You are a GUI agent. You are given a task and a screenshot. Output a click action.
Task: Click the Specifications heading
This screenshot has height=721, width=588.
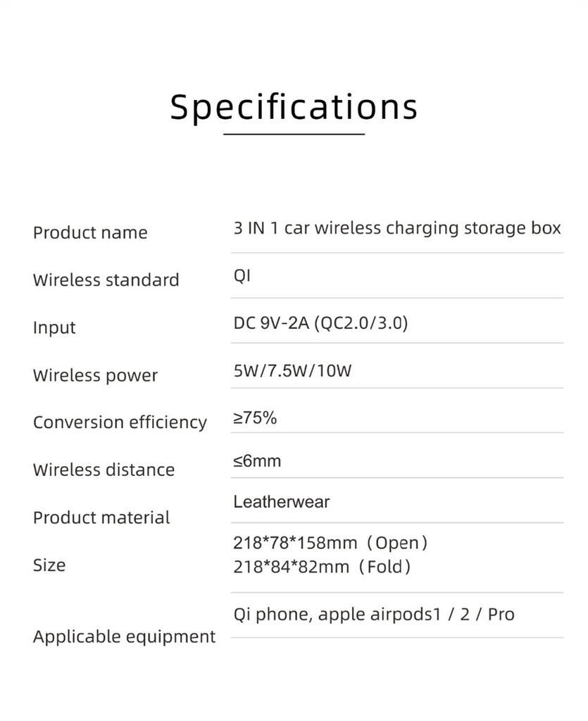coord(294,107)
